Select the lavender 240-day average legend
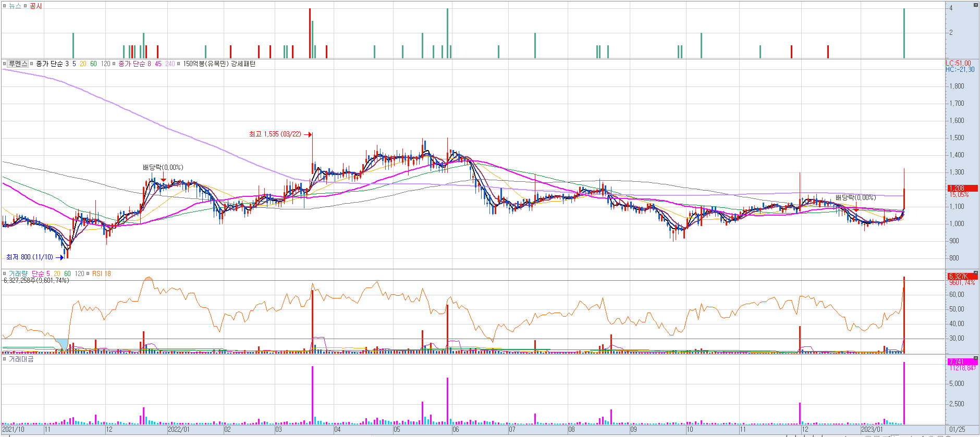 coord(170,64)
